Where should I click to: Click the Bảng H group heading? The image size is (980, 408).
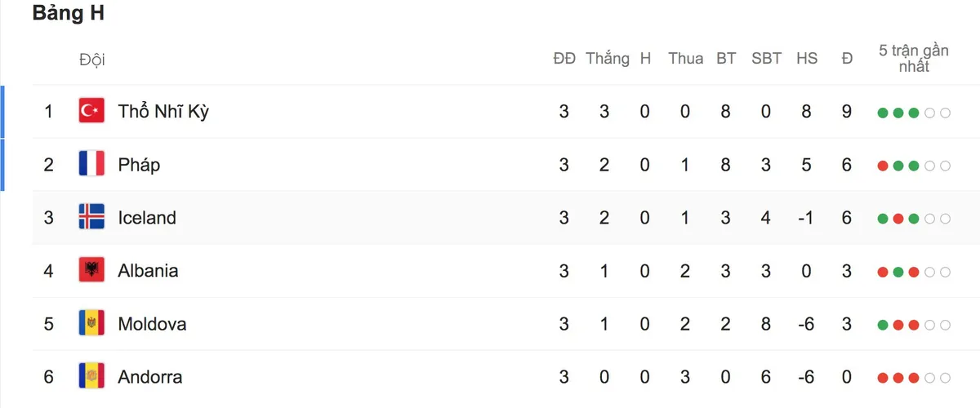point(69,14)
